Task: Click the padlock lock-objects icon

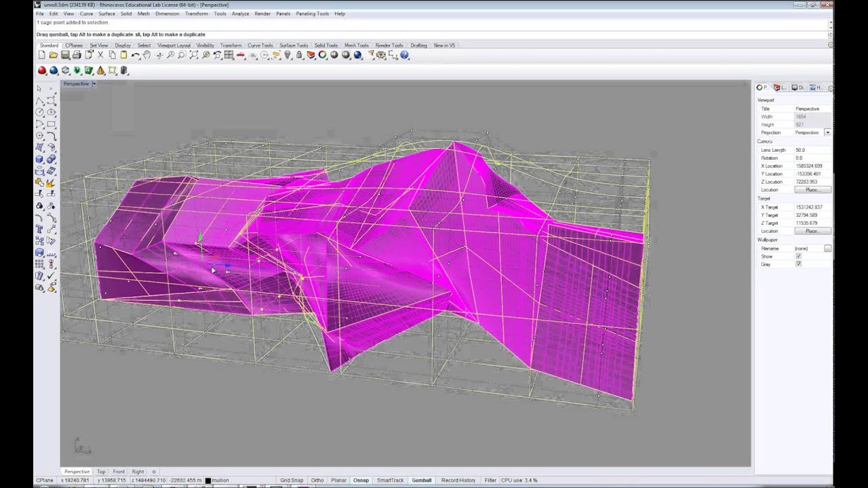Action: 299,55
